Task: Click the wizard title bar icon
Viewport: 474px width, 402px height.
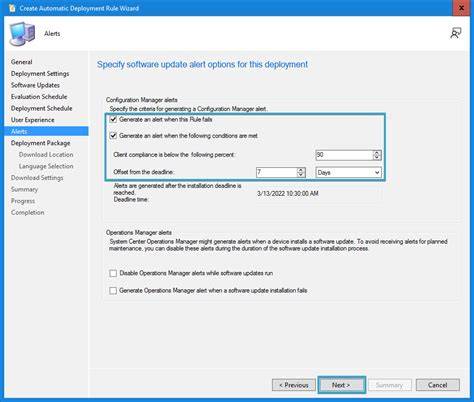Action: (12, 8)
